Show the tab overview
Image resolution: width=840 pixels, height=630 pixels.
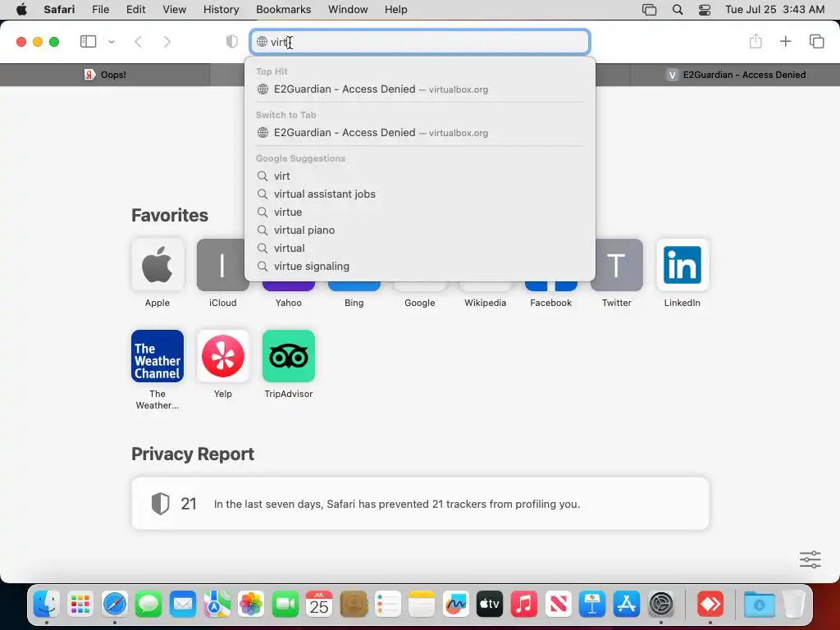[816, 41]
